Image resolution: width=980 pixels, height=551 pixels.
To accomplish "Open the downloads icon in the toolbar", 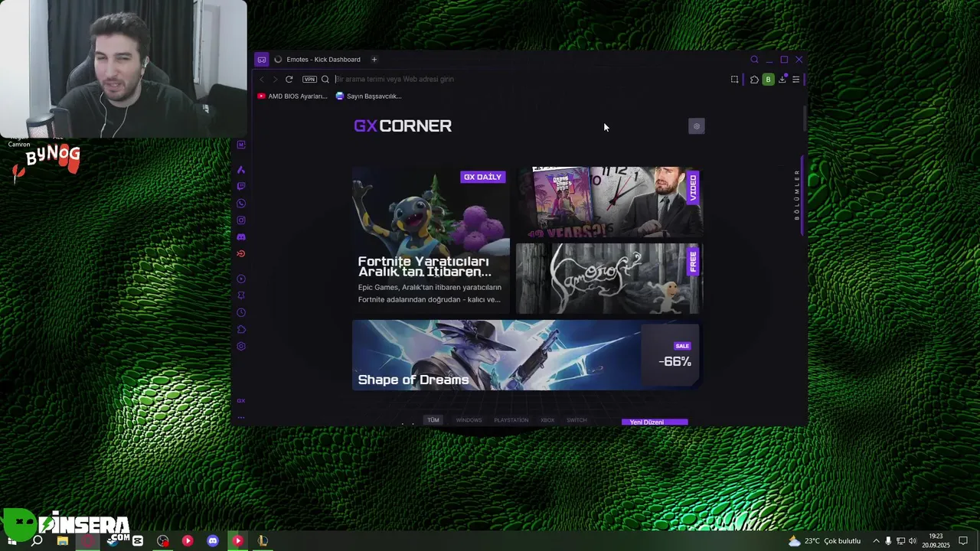I will point(782,80).
